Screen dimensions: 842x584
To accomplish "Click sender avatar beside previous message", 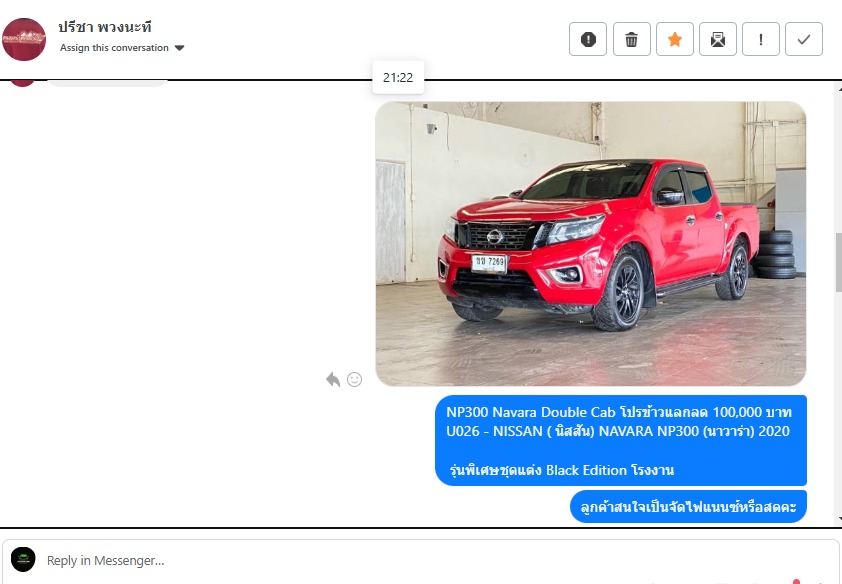I will [x=22, y=81].
